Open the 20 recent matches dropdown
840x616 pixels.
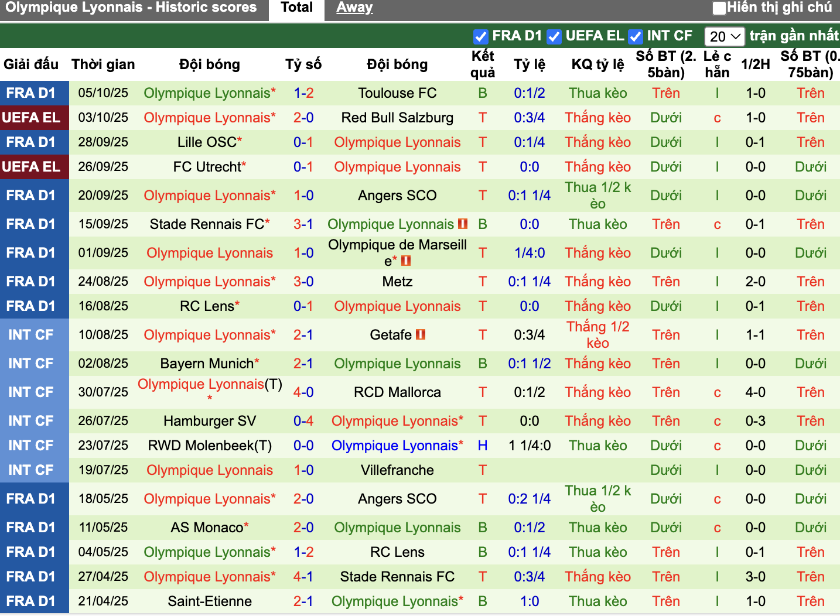pyautogui.click(x=724, y=36)
